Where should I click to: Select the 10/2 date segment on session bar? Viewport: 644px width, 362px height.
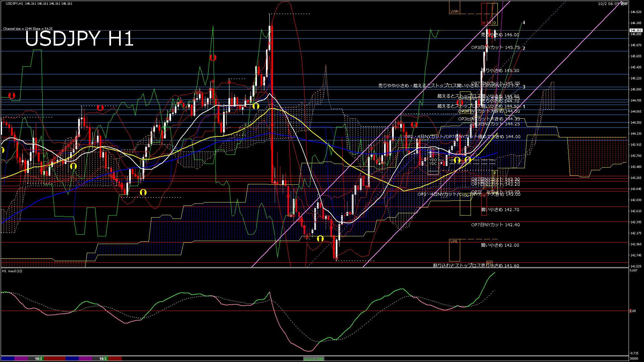click(x=39, y=359)
